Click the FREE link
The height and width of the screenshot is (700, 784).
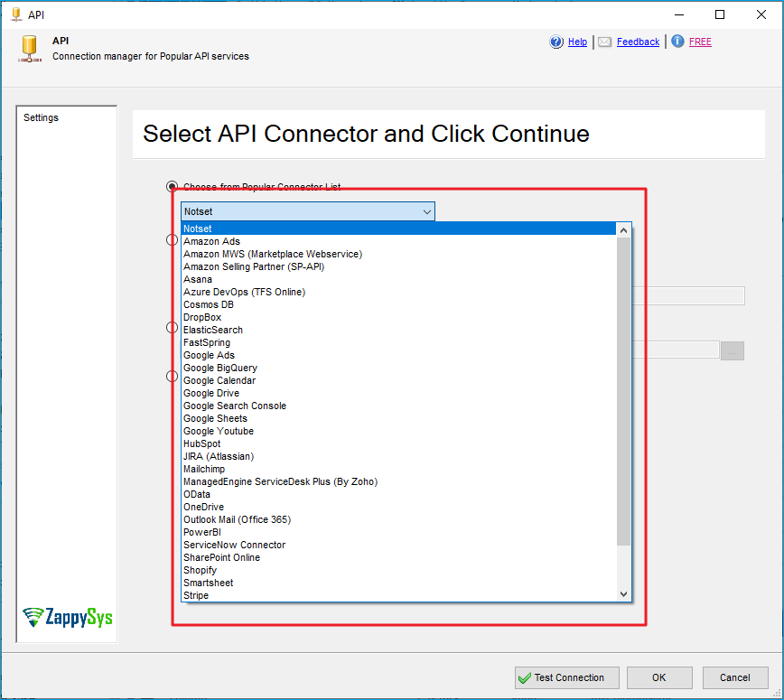[700, 42]
